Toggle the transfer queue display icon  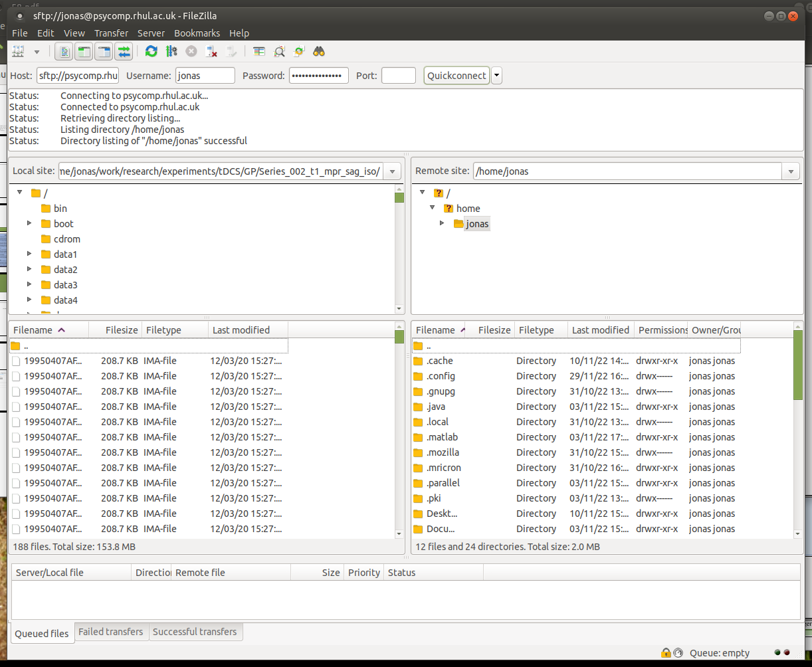coord(124,51)
